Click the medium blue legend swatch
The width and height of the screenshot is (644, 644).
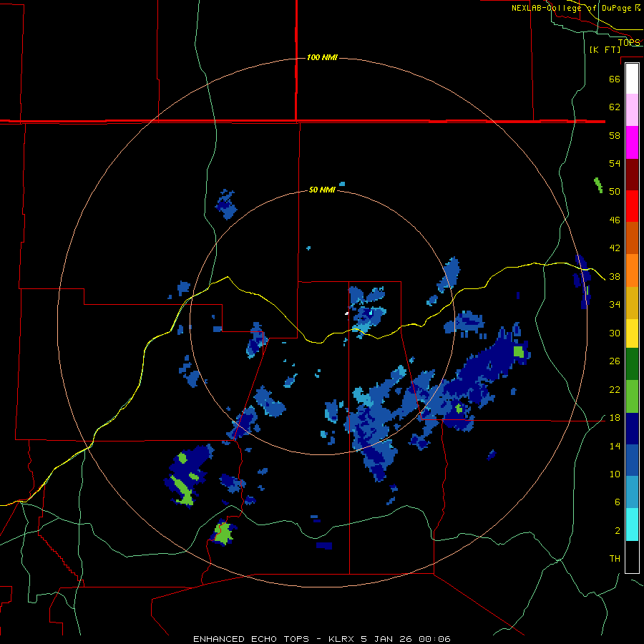[x=632, y=460]
